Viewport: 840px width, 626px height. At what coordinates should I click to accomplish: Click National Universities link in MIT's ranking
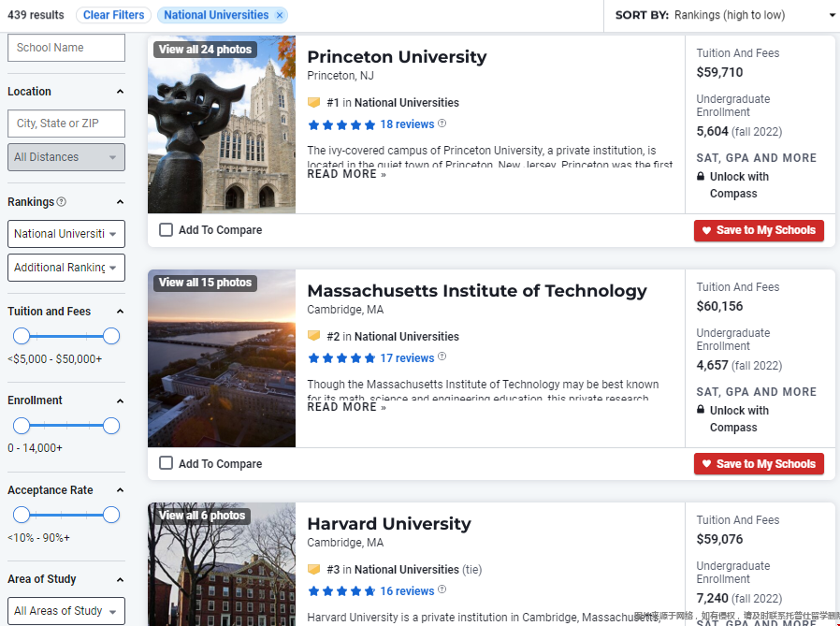click(x=407, y=336)
